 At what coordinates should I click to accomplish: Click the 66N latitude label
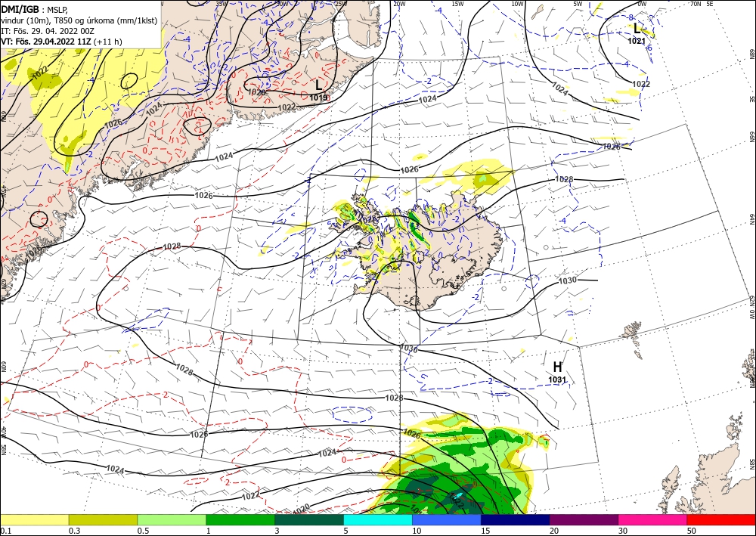(751, 137)
